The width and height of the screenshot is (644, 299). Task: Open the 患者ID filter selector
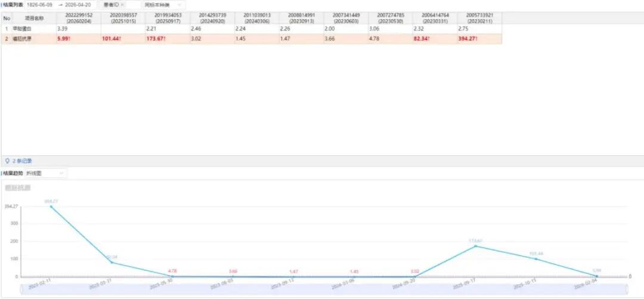point(120,5)
